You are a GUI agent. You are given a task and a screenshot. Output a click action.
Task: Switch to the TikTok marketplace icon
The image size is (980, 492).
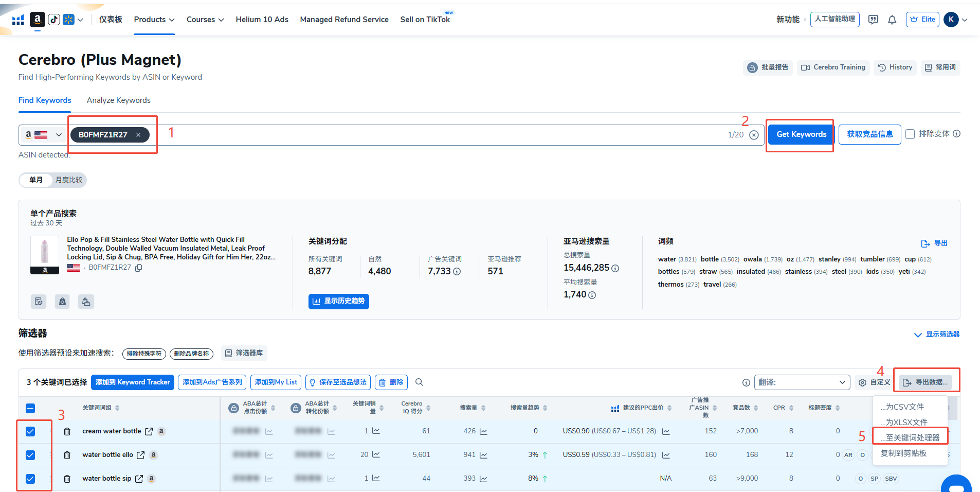coord(54,20)
